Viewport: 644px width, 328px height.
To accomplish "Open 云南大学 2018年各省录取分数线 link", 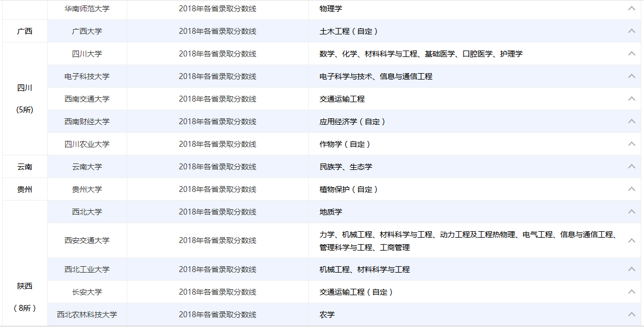I will point(218,167).
